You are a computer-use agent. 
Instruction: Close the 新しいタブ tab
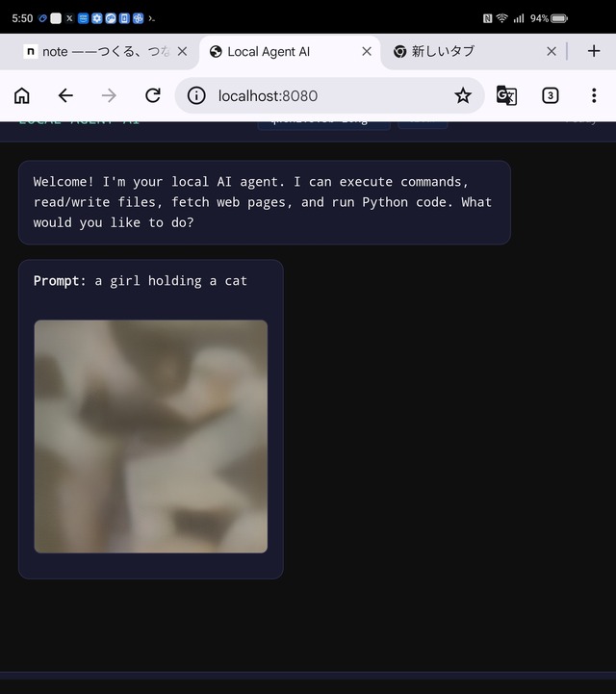(x=552, y=52)
